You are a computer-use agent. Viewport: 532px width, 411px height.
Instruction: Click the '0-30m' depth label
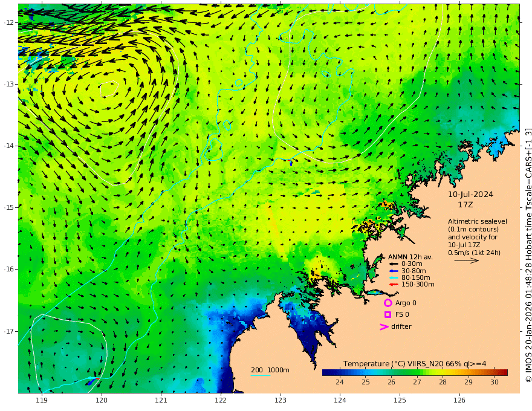point(412,264)
